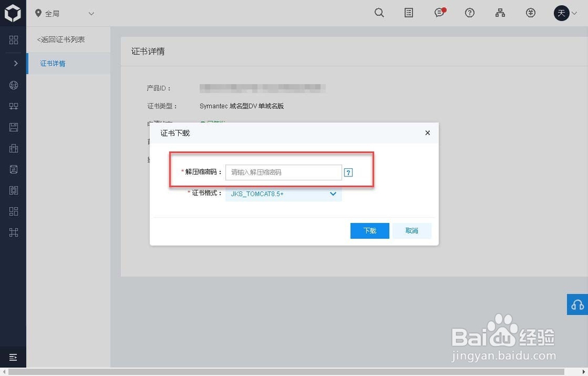This screenshot has height=376, width=588.
Task: Click the Symantec 域名型DV 单域名版 text
Action: [x=242, y=106]
